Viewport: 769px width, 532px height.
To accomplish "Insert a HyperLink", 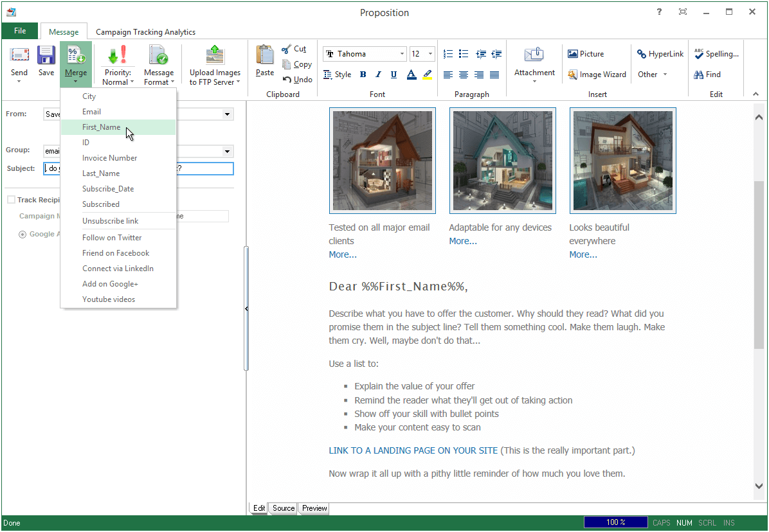I will point(660,54).
